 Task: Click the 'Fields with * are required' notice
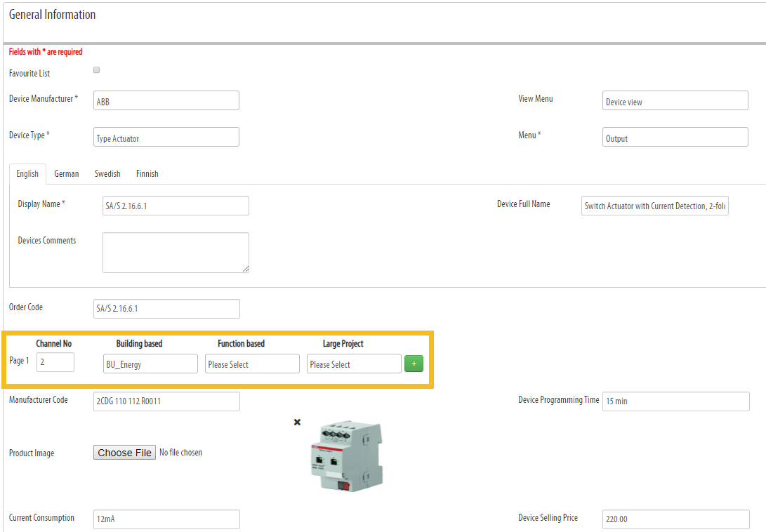click(x=46, y=52)
